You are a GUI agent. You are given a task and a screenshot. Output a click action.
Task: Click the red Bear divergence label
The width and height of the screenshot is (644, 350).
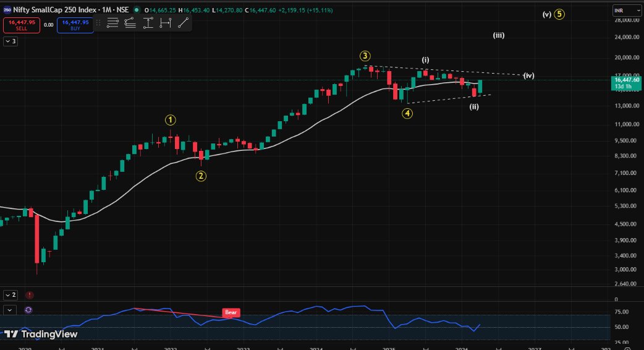pyautogui.click(x=231, y=313)
